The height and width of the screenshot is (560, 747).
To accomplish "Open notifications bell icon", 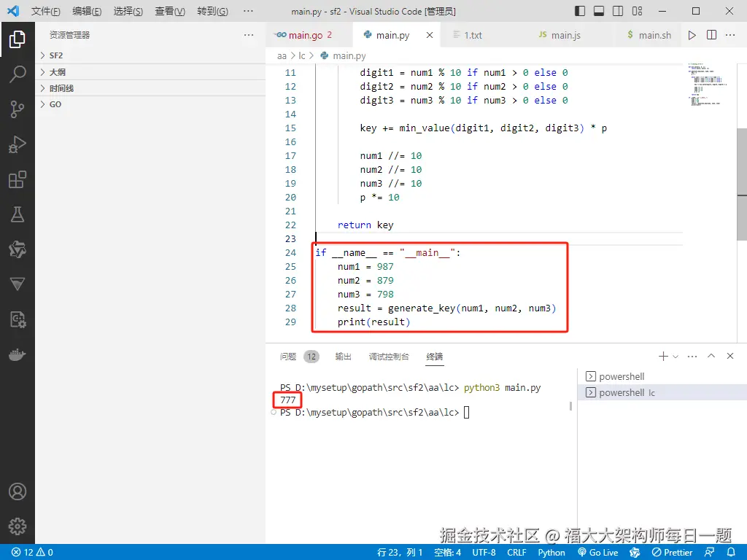I will 731,553.
